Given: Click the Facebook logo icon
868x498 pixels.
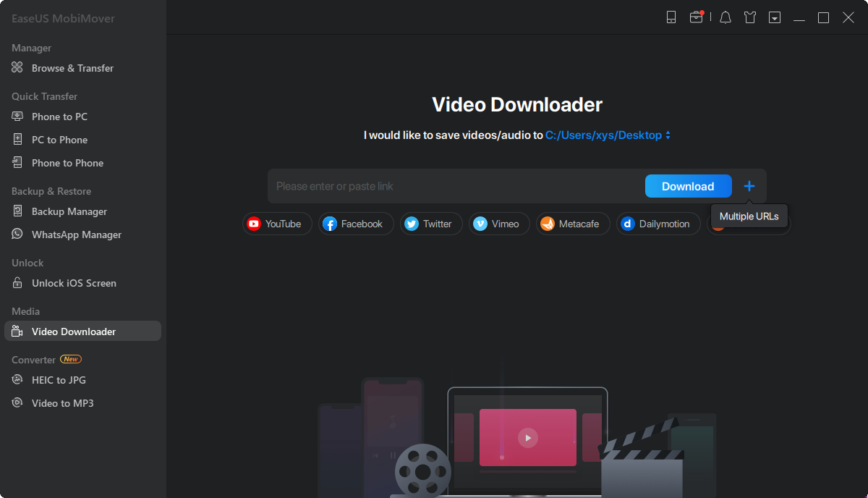Looking at the screenshot, I should [x=330, y=224].
